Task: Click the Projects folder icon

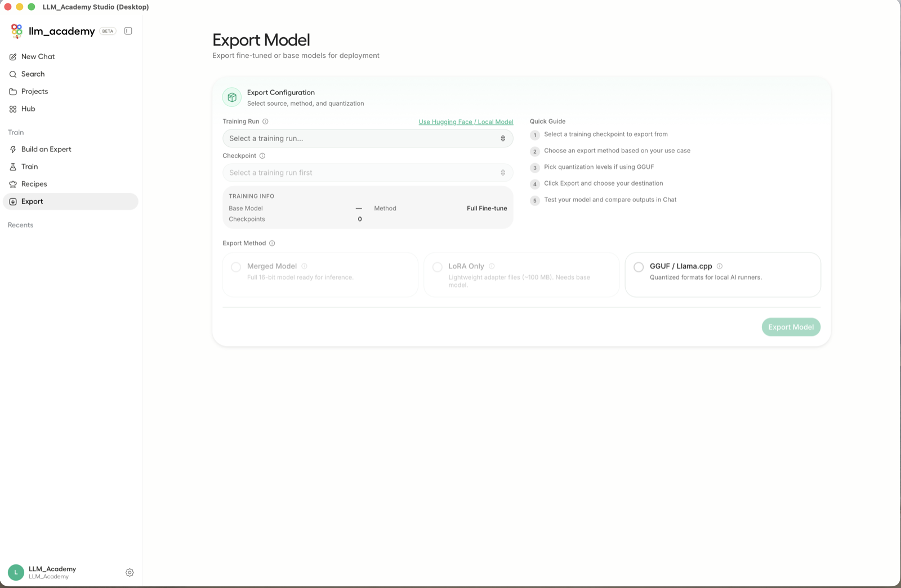Action: point(13,92)
